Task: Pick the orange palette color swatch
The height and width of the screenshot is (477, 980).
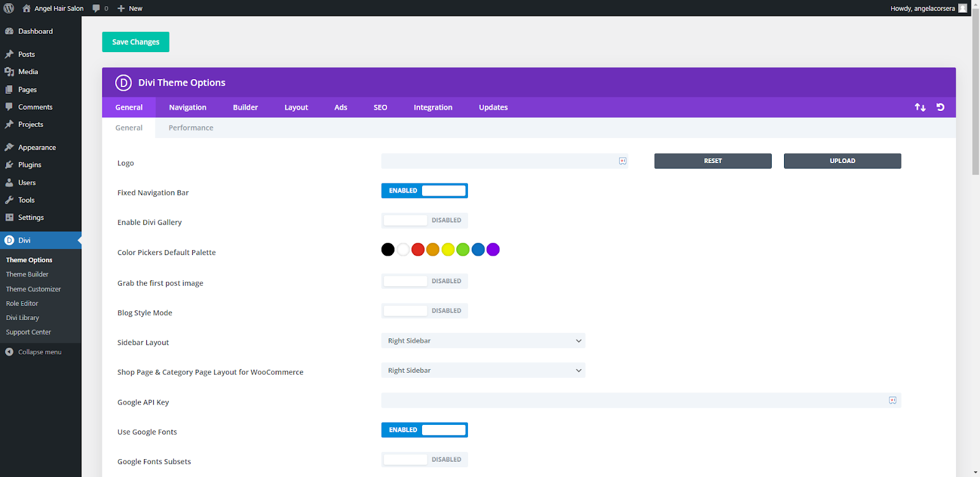Action: click(433, 250)
